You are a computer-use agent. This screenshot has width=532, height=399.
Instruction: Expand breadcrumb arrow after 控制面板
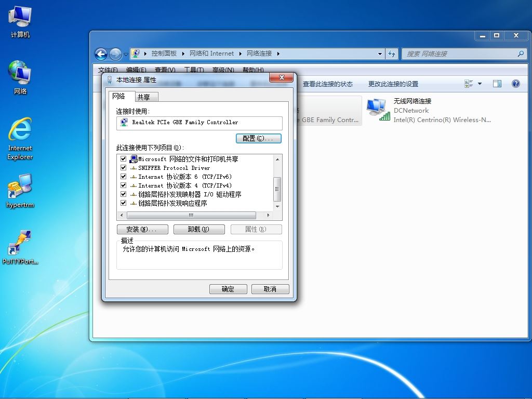click(x=183, y=54)
